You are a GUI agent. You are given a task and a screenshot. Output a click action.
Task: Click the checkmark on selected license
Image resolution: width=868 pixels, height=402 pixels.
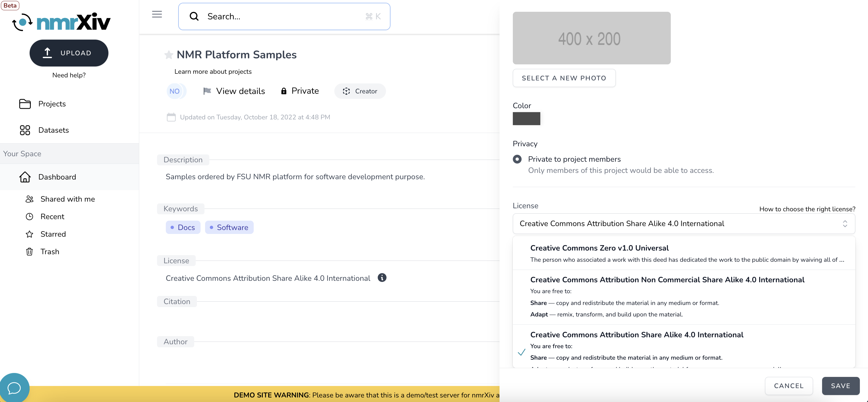point(521,352)
